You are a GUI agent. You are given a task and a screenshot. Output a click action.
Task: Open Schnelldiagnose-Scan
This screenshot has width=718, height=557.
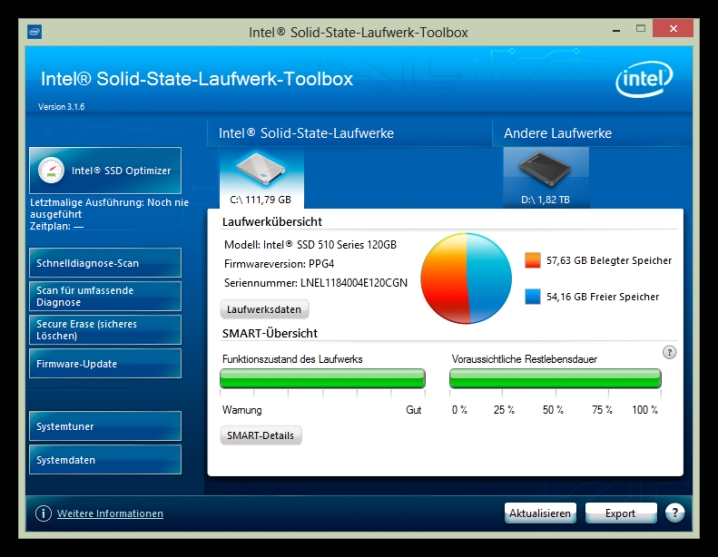pyautogui.click(x=105, y=263)
